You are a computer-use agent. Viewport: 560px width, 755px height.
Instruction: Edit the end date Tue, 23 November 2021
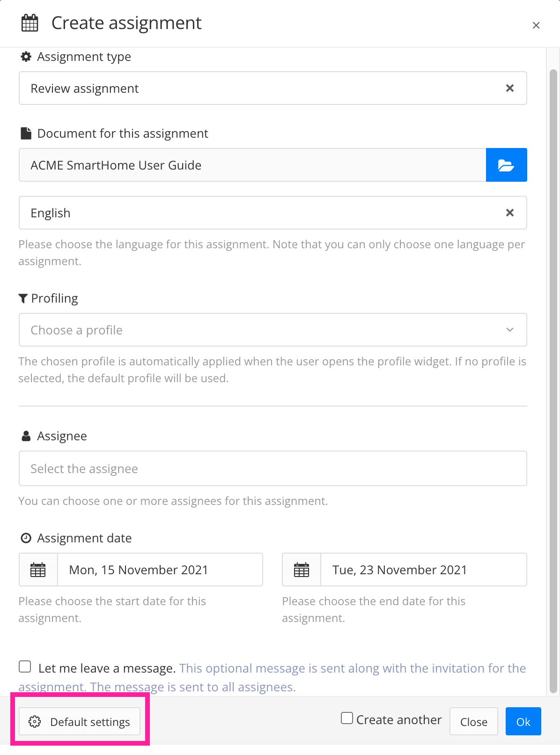424,570
